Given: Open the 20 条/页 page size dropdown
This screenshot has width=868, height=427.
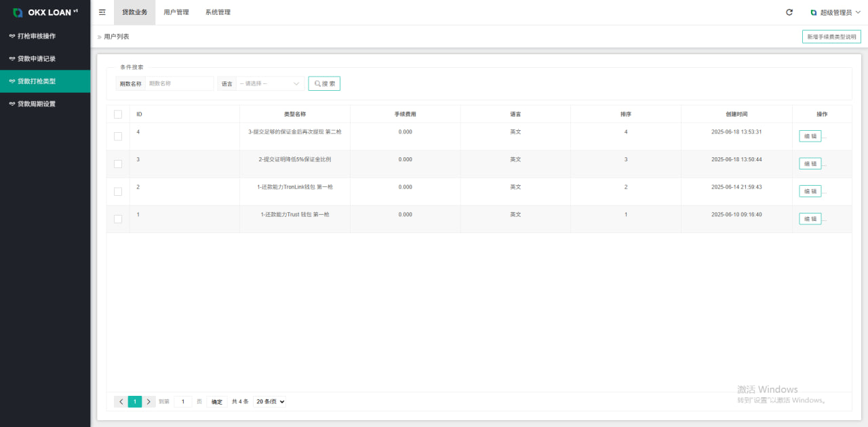Looking at the screenshot, I should [x=270, y=401].
